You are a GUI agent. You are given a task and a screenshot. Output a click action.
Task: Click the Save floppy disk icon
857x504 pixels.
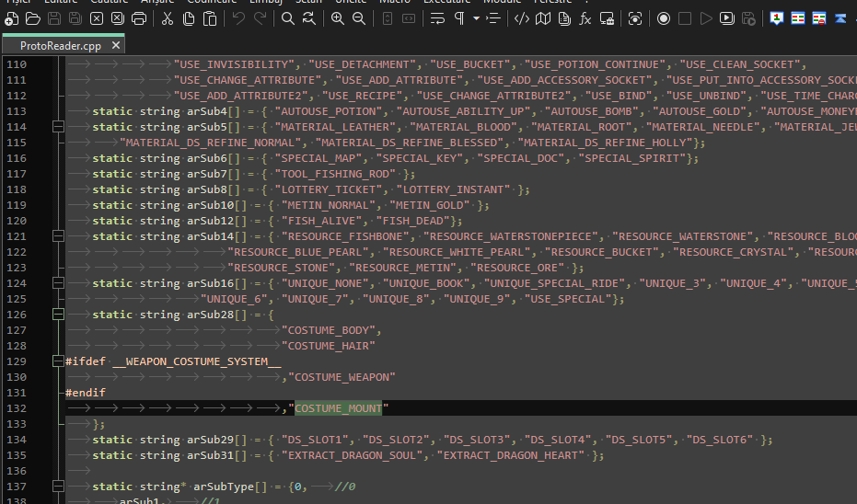54,19
